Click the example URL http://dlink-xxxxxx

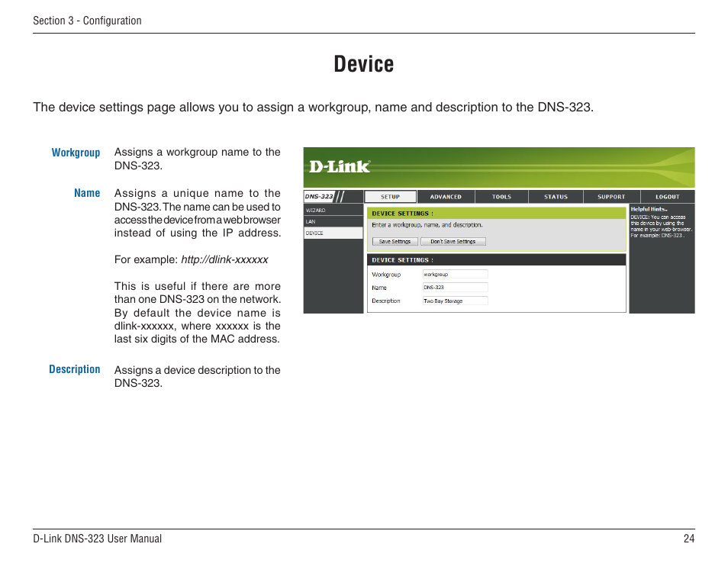tap(224, 259)
